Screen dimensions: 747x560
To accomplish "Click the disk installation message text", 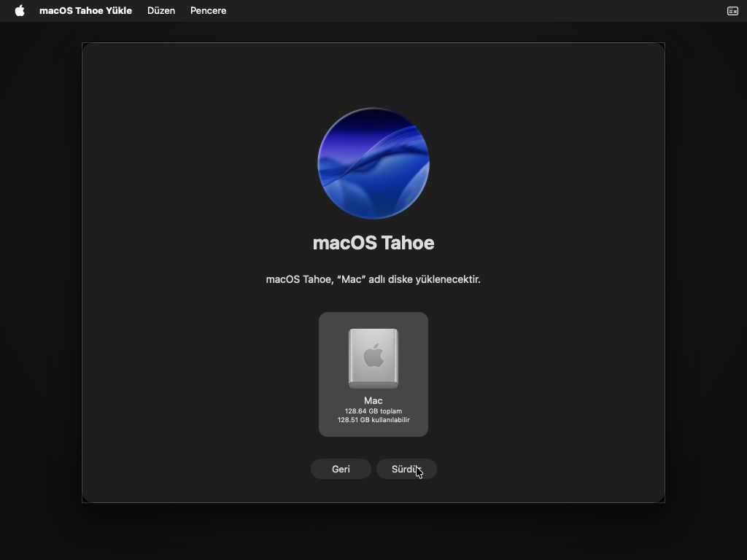I will pyautogui.click(x=373, y=279).
